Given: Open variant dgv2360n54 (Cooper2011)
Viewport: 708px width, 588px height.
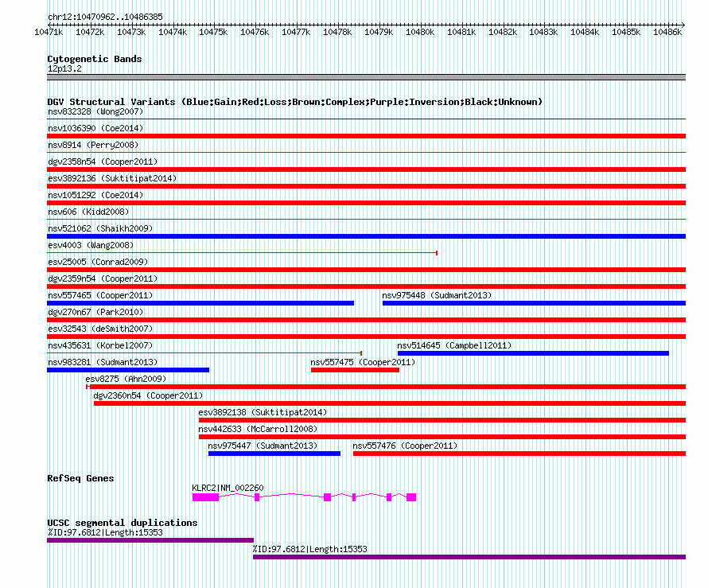Looking at the screenshot, I should click(149, 395).
